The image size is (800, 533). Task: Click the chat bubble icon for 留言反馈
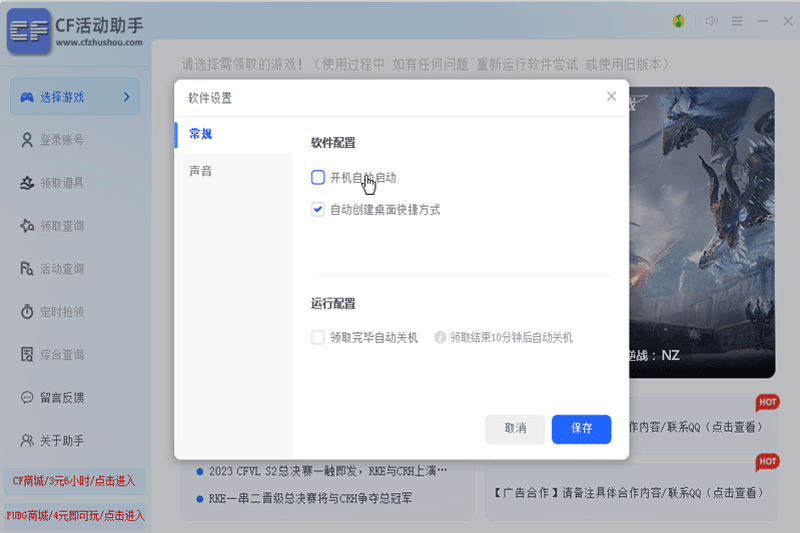click(x=27, y=397)
